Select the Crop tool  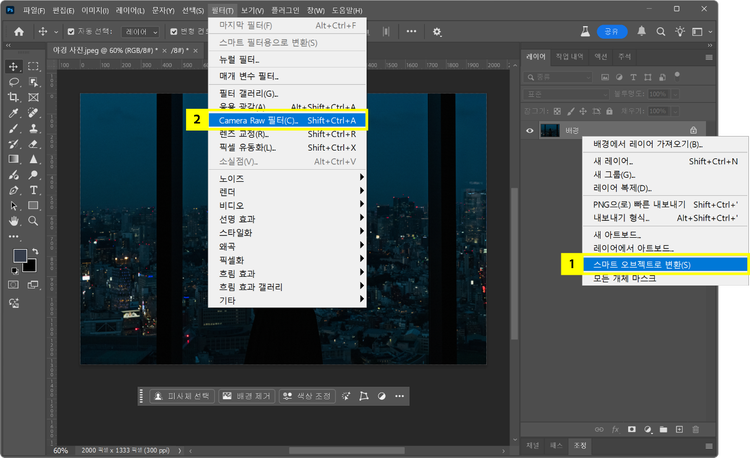pos(13,97)
